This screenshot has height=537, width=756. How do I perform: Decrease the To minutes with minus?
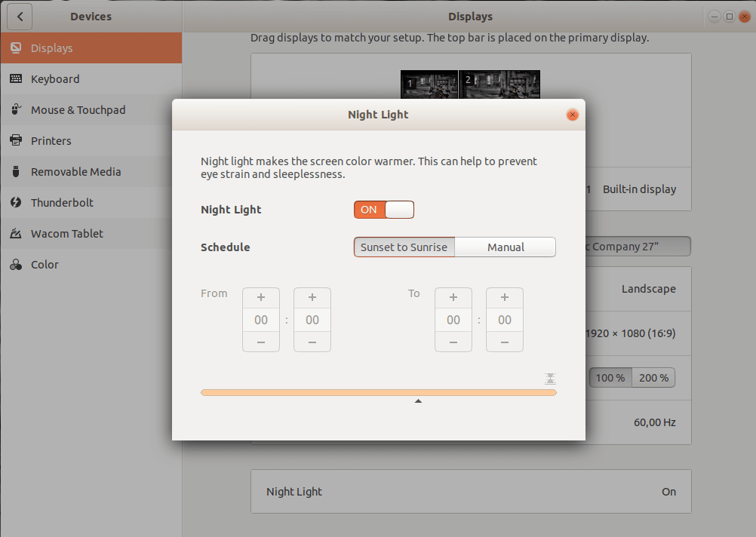(505, 342)
